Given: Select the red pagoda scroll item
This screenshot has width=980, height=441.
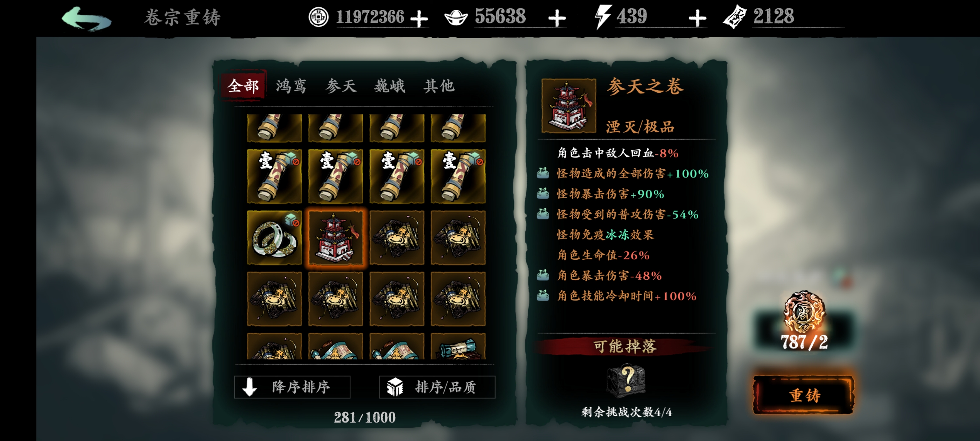Looking at the screenshot, I should [336, 237].
